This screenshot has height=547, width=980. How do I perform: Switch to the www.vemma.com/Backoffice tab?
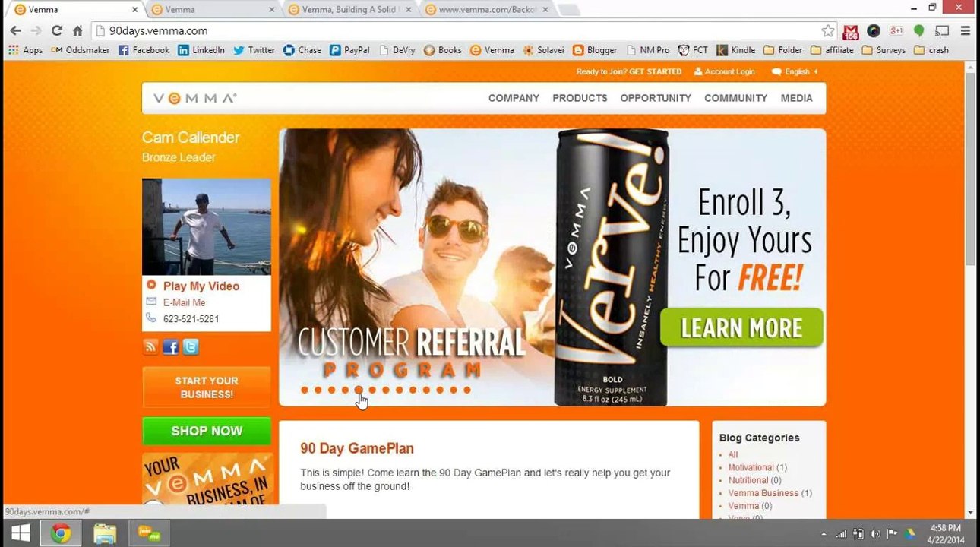(x=485, y=10)
